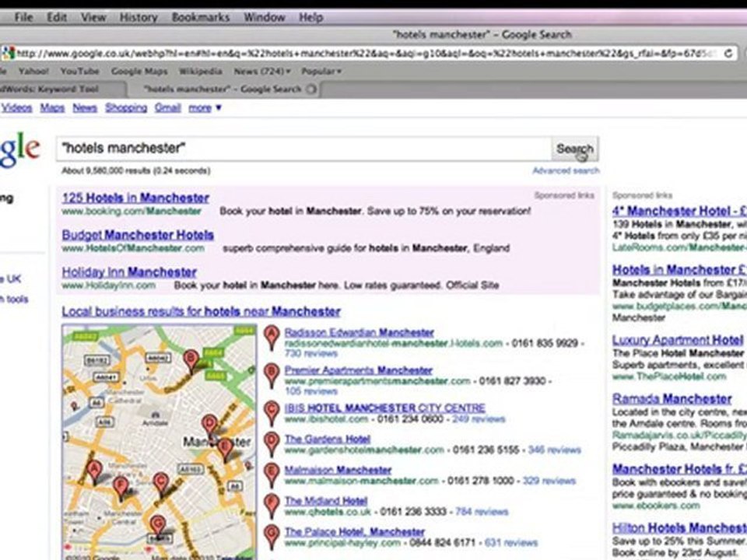
Task: Open The Palace Hotel, Manchester listing
Action: (x=355, y=532)
